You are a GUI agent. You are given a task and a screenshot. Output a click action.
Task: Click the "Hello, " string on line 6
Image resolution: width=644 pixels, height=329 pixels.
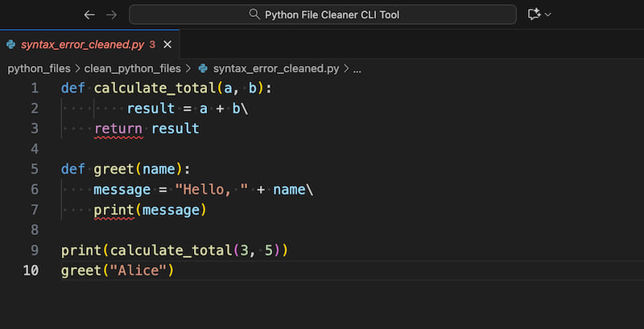point(212,190)
